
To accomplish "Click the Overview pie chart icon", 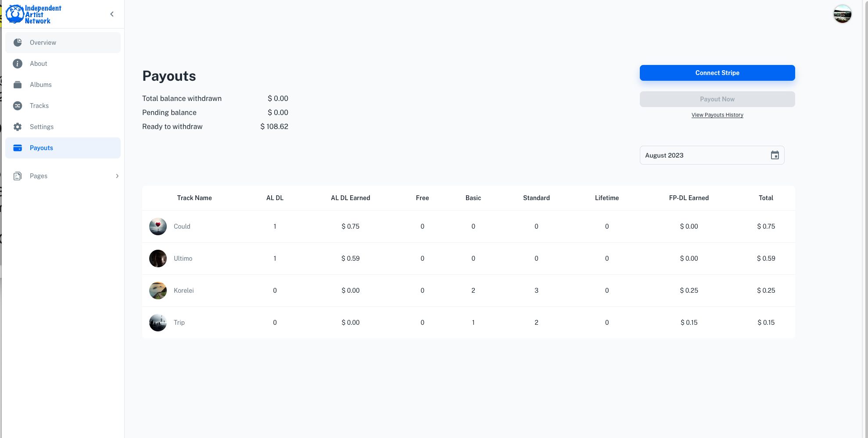I will (x=18, y=43).
